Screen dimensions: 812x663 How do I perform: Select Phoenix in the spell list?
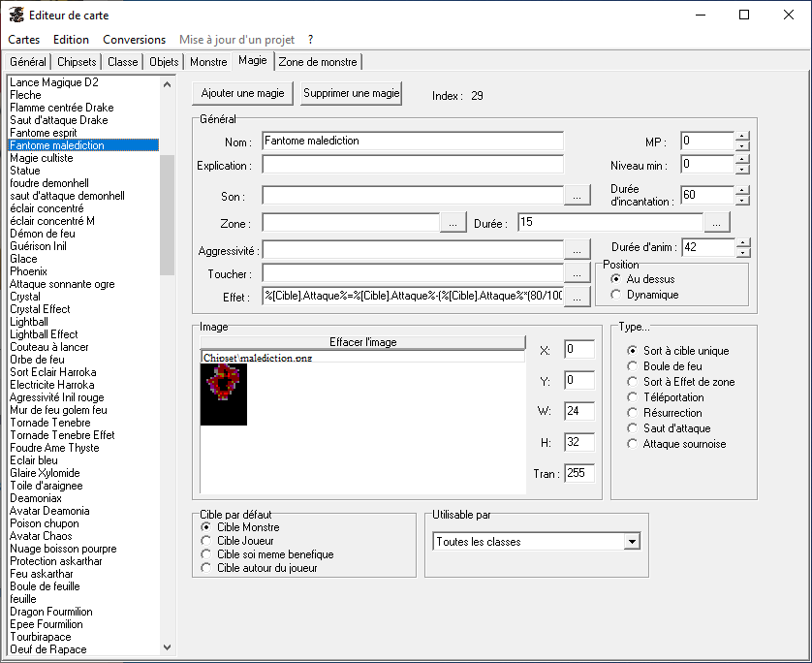[28, 271]
